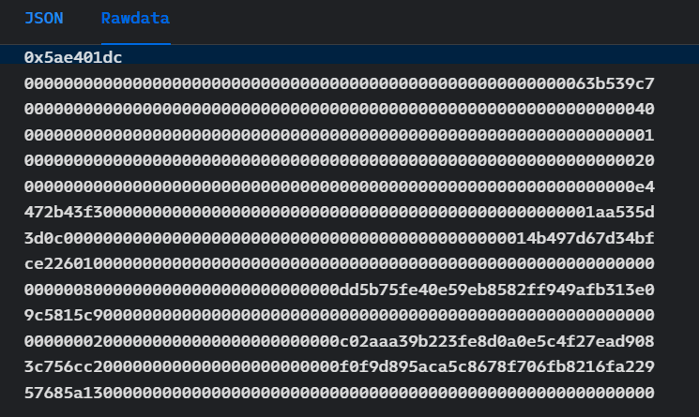The image size is (700, 418).
Task: Select the Rawdata tab
Action: click(x=135, y=19)
